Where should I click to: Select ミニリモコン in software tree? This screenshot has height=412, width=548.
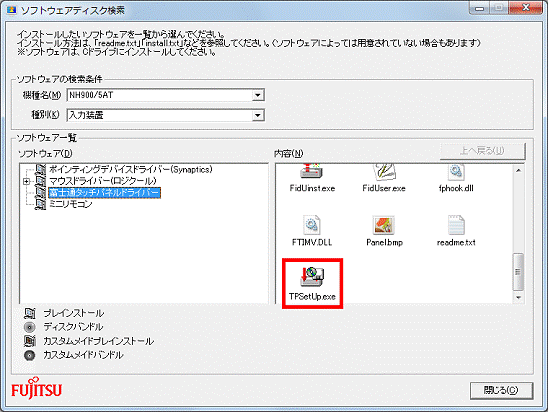point(71,204)
